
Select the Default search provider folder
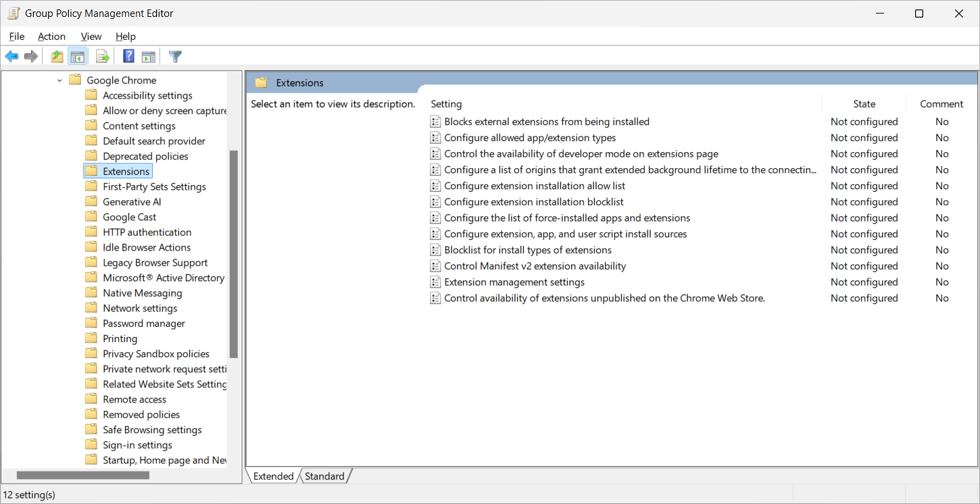pos(145,141)
